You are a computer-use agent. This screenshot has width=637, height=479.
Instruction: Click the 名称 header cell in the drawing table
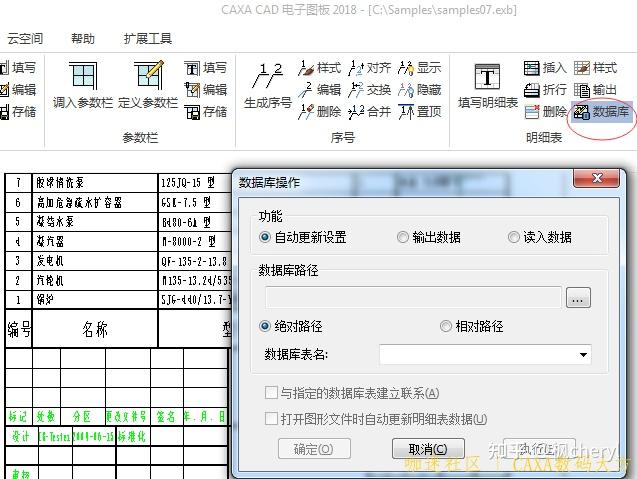[95, 329]
